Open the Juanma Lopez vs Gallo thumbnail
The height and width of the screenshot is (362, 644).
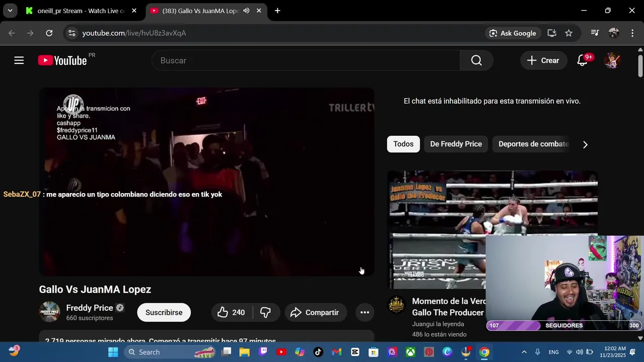492,229
